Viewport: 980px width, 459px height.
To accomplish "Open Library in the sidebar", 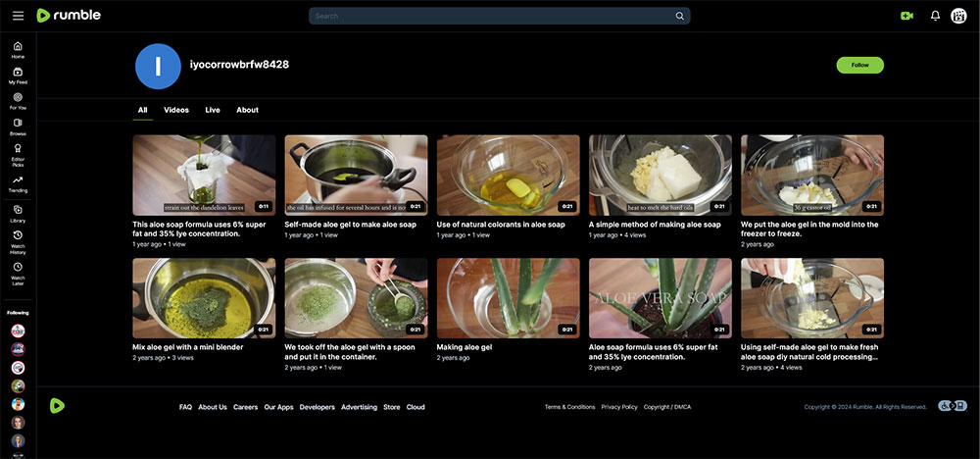I will pos(18,214).
